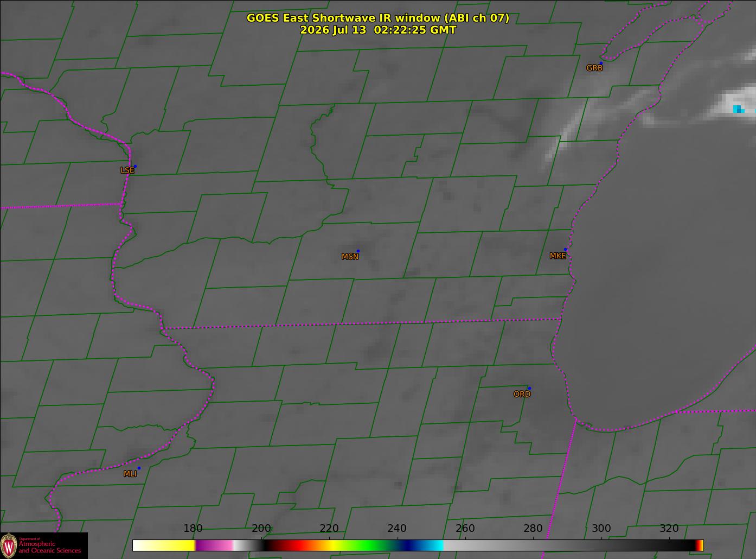The width and height of the screenshot is (756, 559).
Task: Click the 200 label on the temperature scale
Action: point(261,529)
